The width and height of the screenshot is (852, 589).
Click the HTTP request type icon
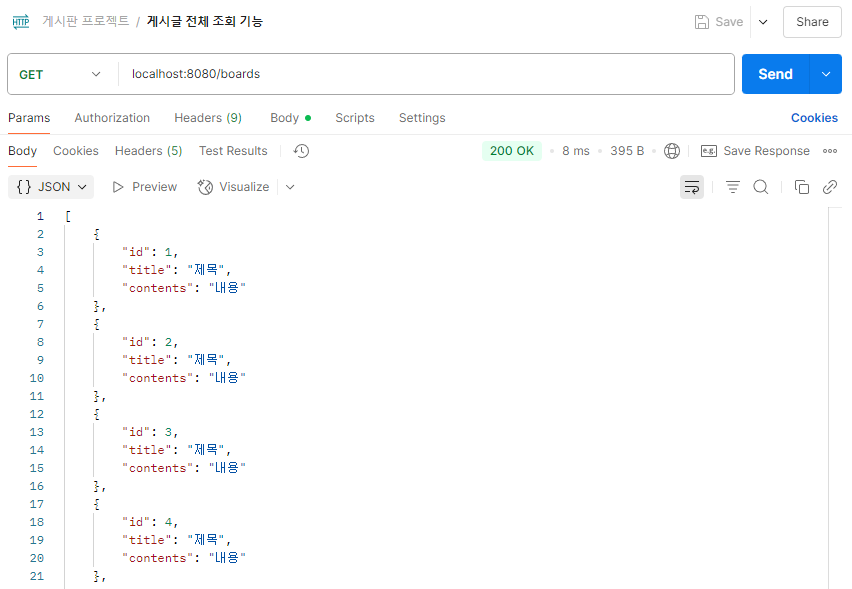(x=21, y=22)
